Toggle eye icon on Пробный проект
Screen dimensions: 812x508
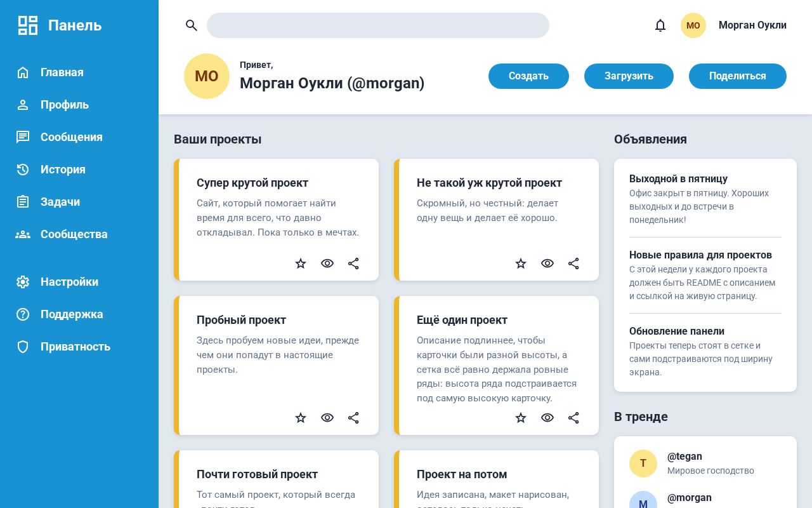327,418
